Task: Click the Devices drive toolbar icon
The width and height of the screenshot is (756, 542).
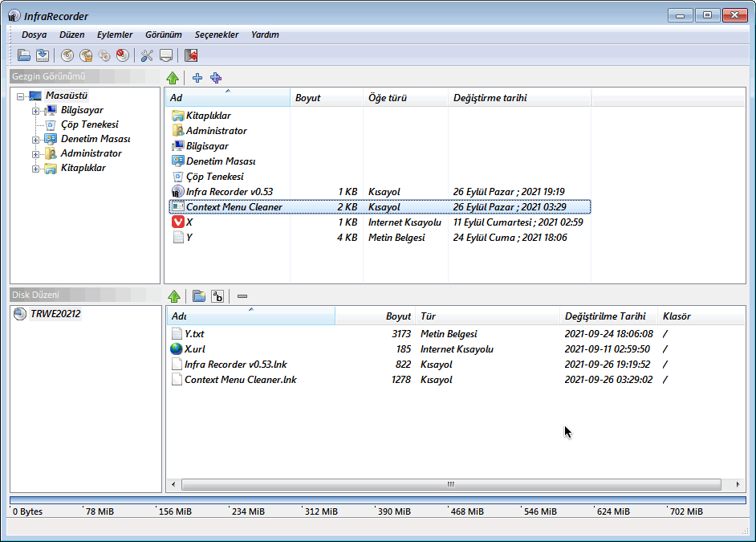Action: (x=166, y=55)
